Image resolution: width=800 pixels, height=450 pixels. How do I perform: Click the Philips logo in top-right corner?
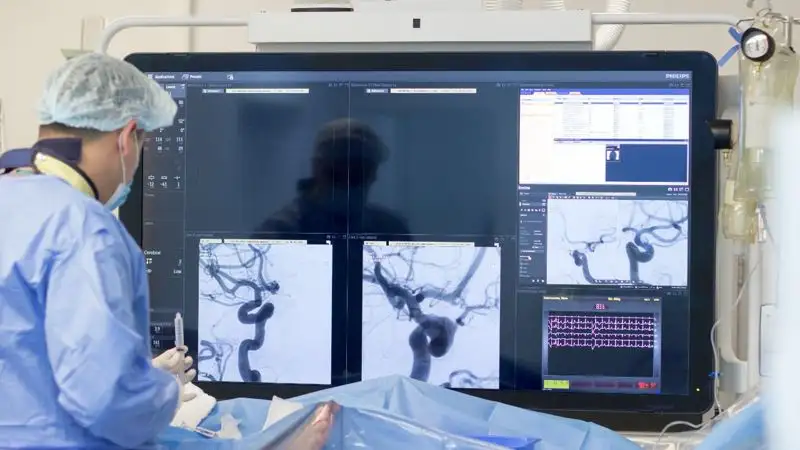tap(677, 76)
